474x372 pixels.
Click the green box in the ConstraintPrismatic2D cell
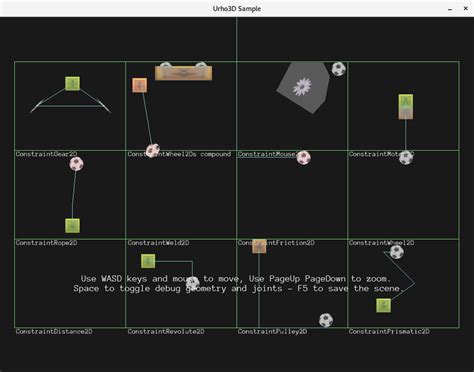click(x=384, y=305)
